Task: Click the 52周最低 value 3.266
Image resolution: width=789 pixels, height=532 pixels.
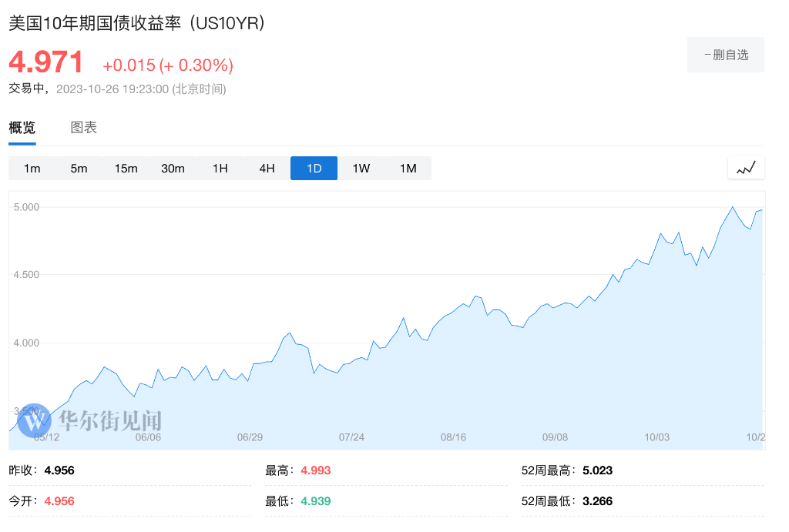Action: click(x=597, y=501)
